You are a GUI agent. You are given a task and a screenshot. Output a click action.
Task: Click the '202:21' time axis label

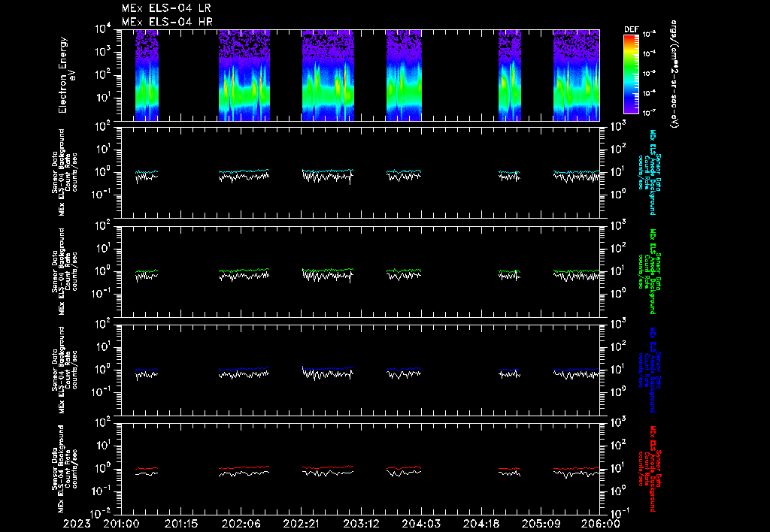click(x=301, y=524)
